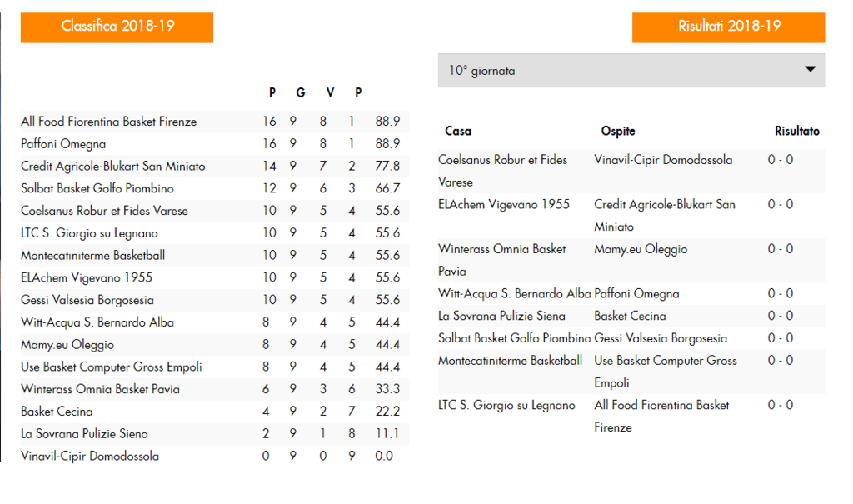Select LTC S. Giorgio su Legnano standings row
This screenshot has width=853, height=504.
(x=215, y=233)
